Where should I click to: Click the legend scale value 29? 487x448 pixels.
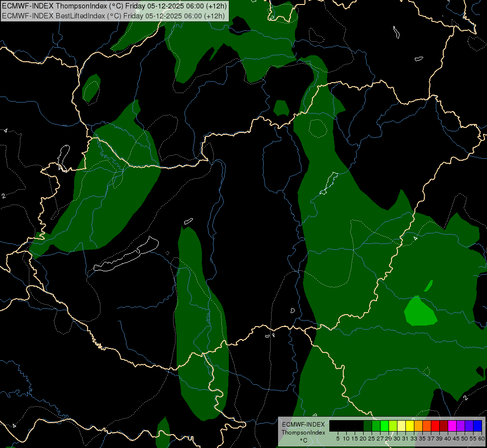(x=389, y=439)
